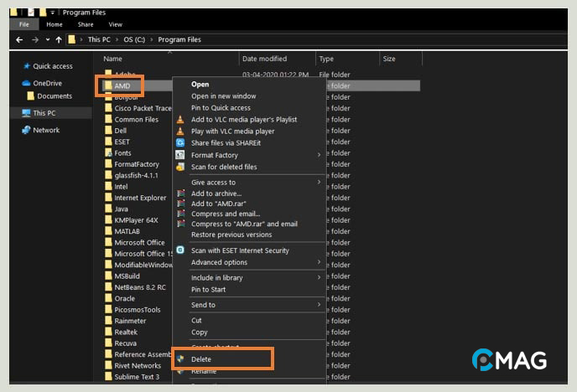
Task: Click the Back navigation arrow
Action: pos(19,39)
